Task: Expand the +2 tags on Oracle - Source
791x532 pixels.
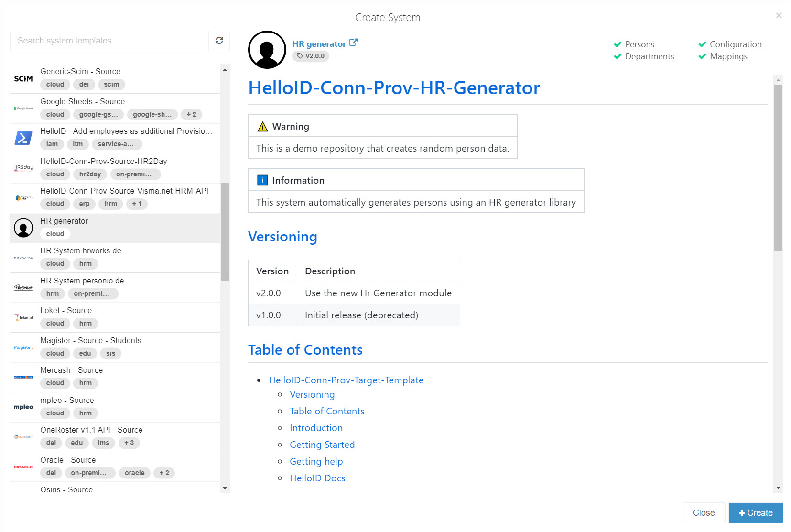Action: coord(164,473)
